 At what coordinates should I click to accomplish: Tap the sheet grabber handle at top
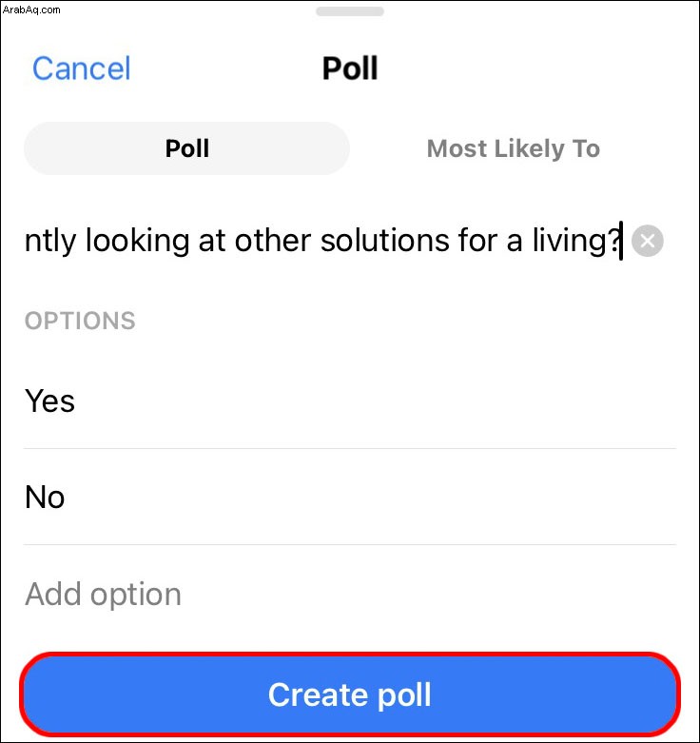pos(350,11)
